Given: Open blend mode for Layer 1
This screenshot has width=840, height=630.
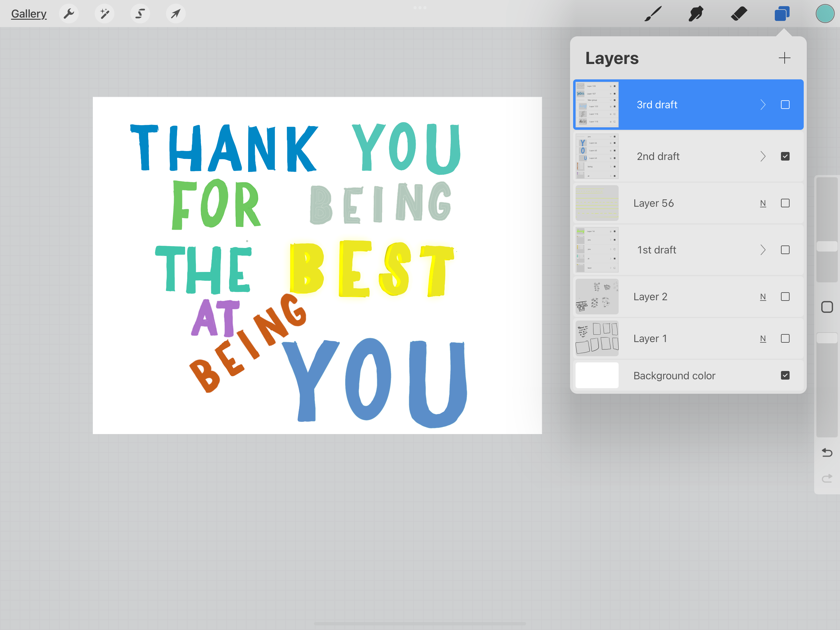Looking at the screenshot, I should point(763,339).
